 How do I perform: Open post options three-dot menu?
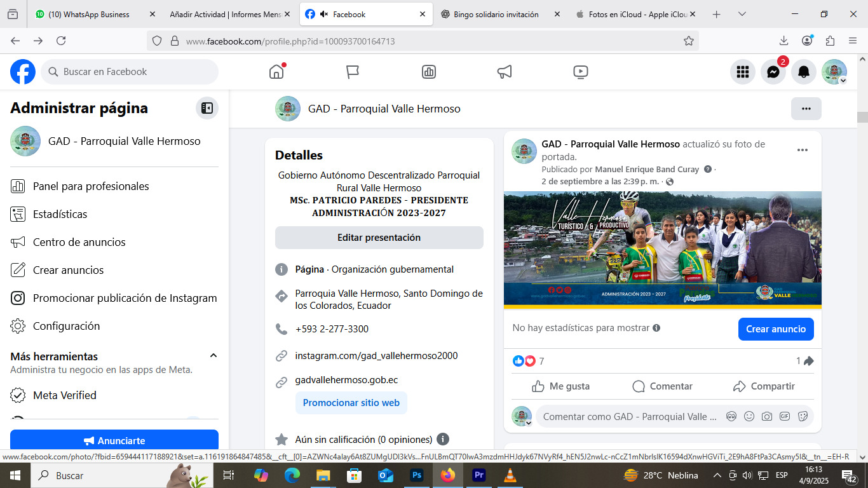click(x=803, y=150)
